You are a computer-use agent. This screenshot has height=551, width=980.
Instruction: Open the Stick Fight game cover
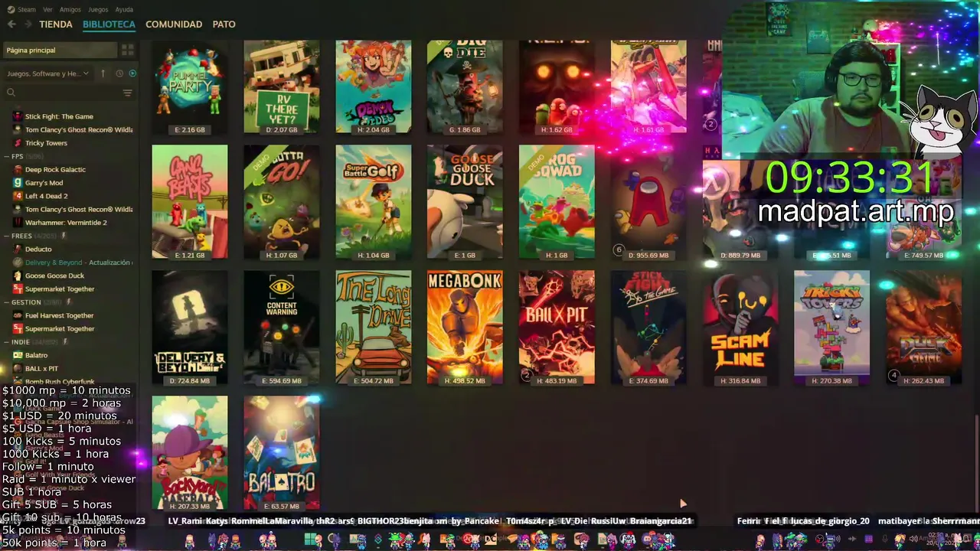(x=648, y=328)
